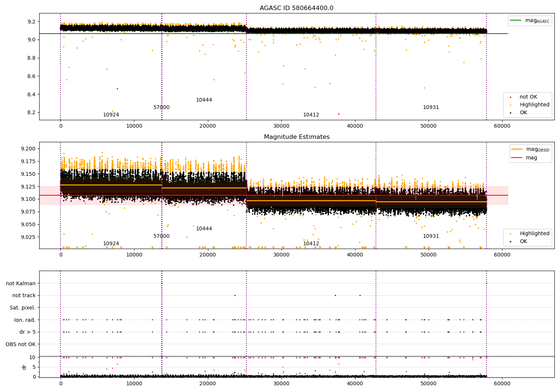Click obsid label 10412 in AGASC ID plot
This screenshot has height=392, width=560.
(x=311, y=115)
